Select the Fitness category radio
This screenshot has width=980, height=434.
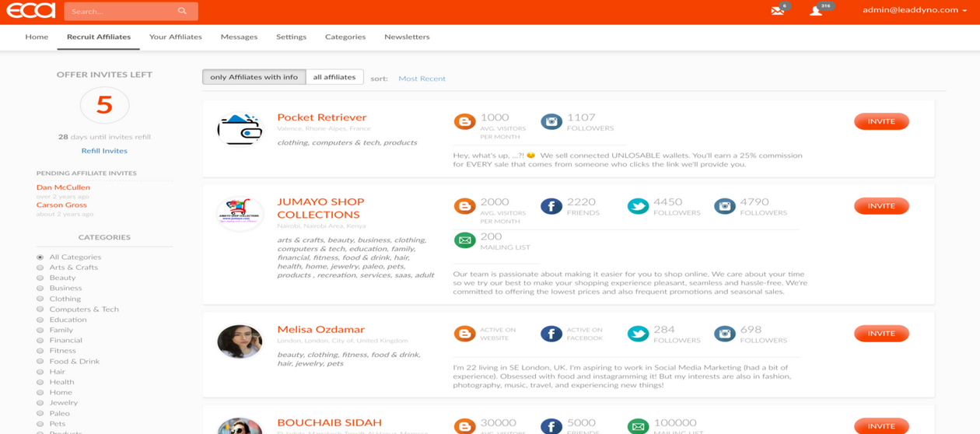pyautogui.click(x=40, y=351)
